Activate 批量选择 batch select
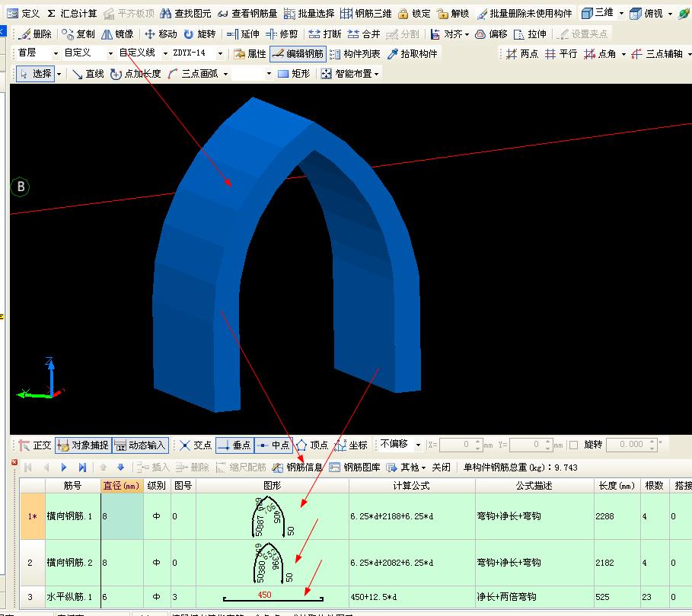Image resolution: width=692 pixels, height=616 pixels. tap(309, 13)
